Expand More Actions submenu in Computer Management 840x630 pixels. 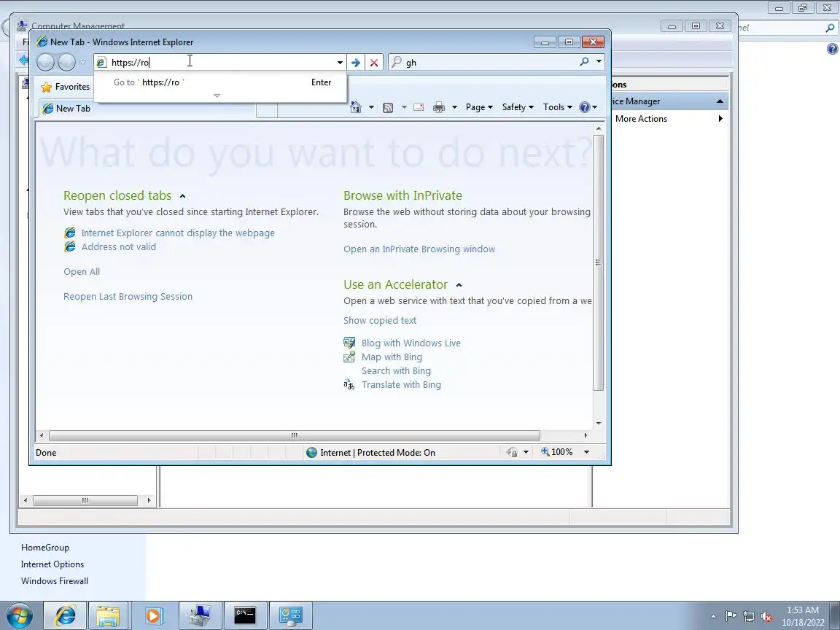click(720, 118)
